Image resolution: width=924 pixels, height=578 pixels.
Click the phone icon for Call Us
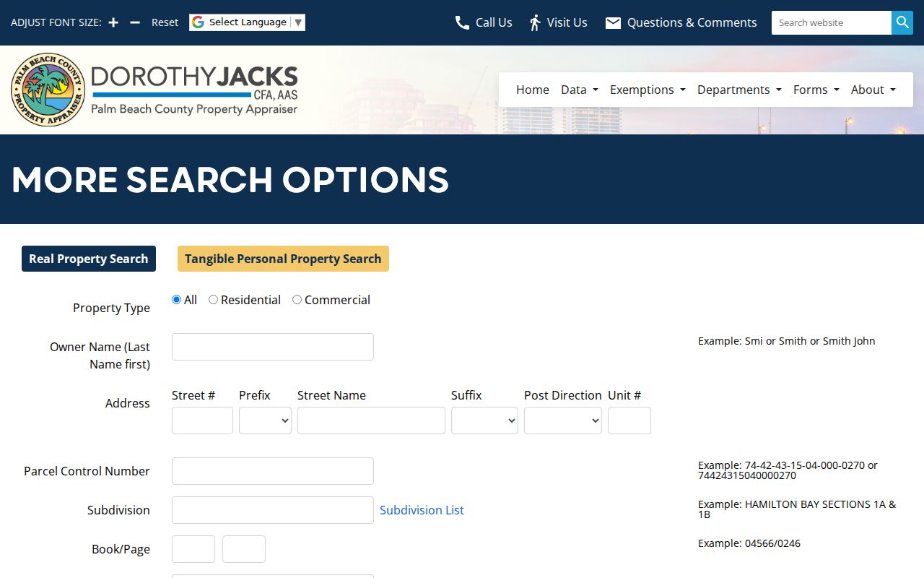[462, 23]
